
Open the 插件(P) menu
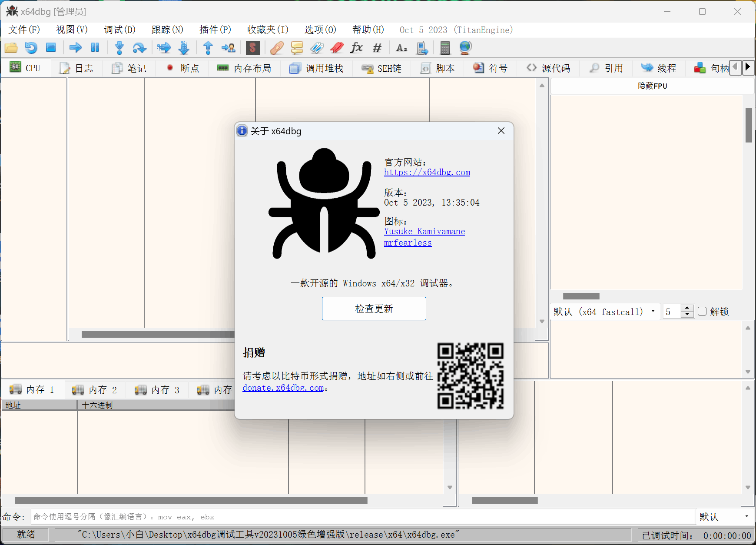click(215, 30)
